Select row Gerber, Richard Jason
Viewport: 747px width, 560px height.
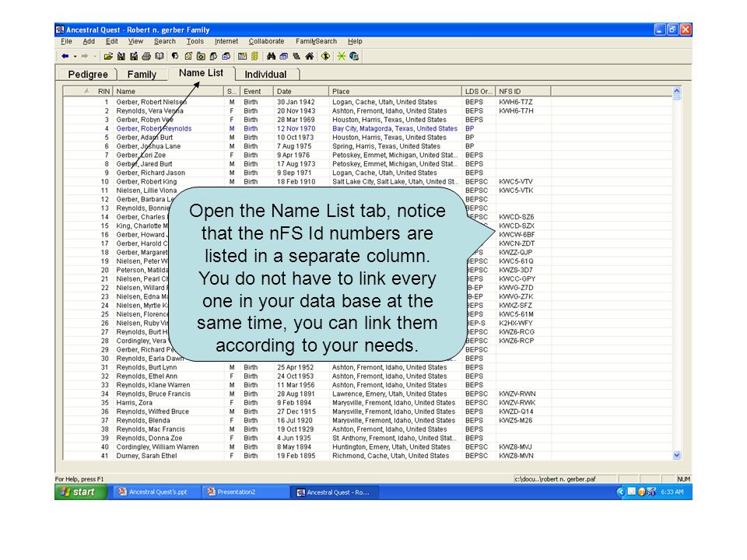click(x=366, y=173)
